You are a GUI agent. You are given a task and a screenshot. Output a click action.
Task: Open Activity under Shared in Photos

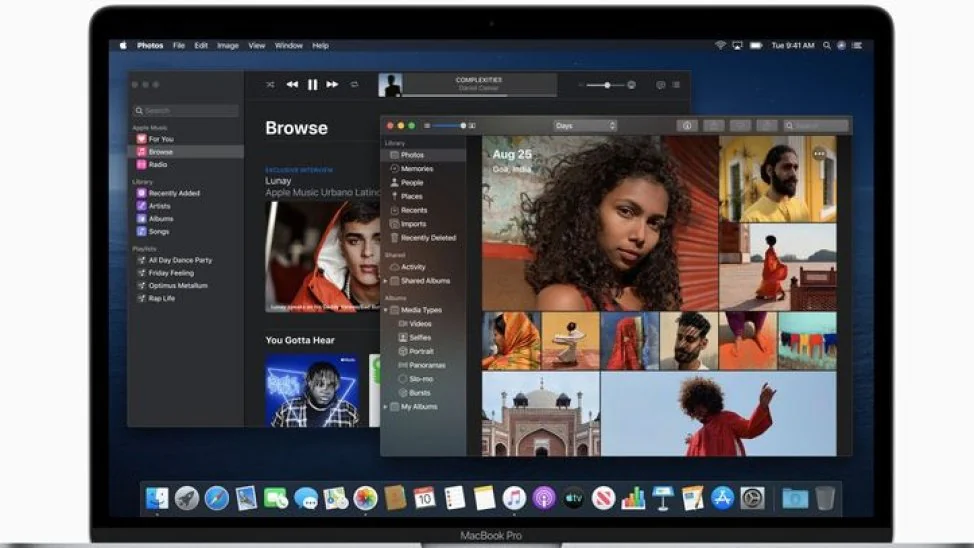click(x=423, y=267)
